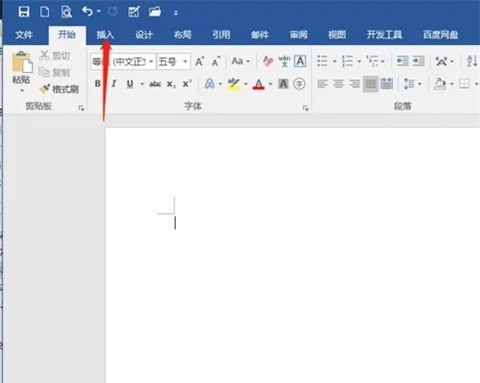Apply numbered list icon
Screen dimensions: 480x383
tap(347, 61)
